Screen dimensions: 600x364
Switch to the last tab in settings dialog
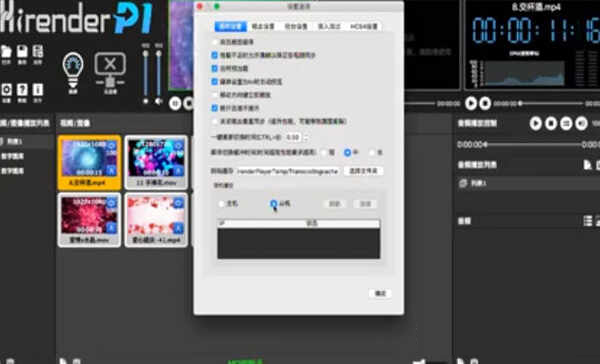coord(364,26)
